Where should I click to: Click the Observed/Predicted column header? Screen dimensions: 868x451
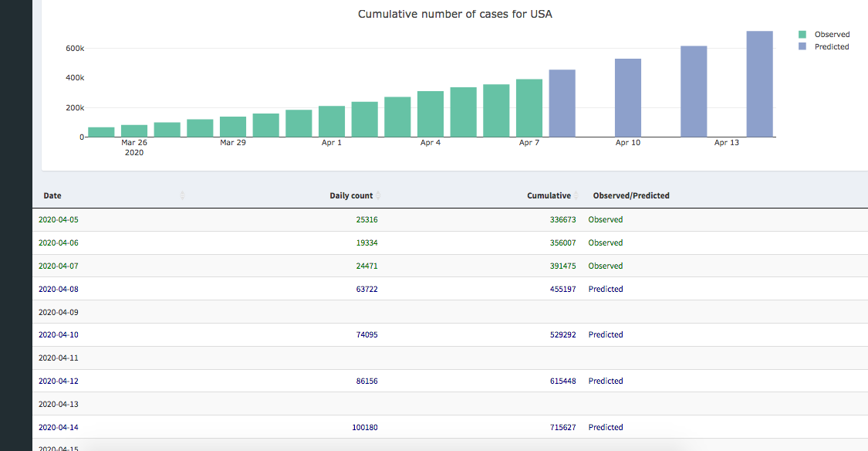(630, 196)
